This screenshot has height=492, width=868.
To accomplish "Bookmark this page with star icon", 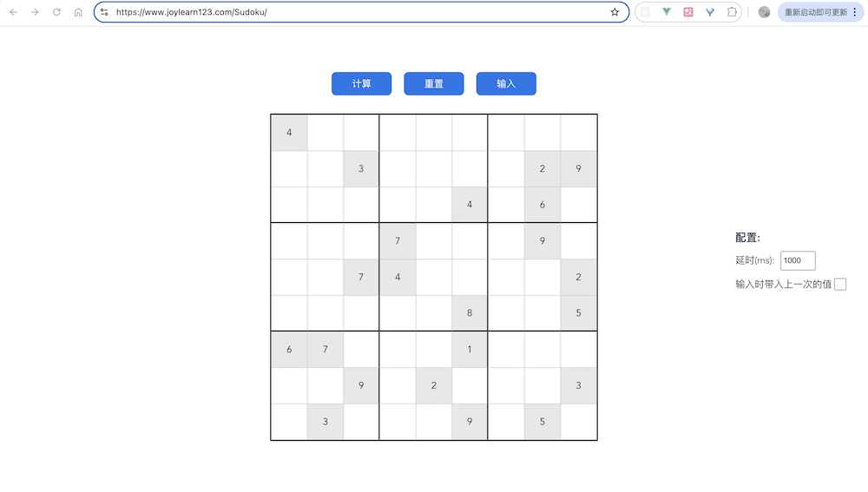I will (615, 12).
